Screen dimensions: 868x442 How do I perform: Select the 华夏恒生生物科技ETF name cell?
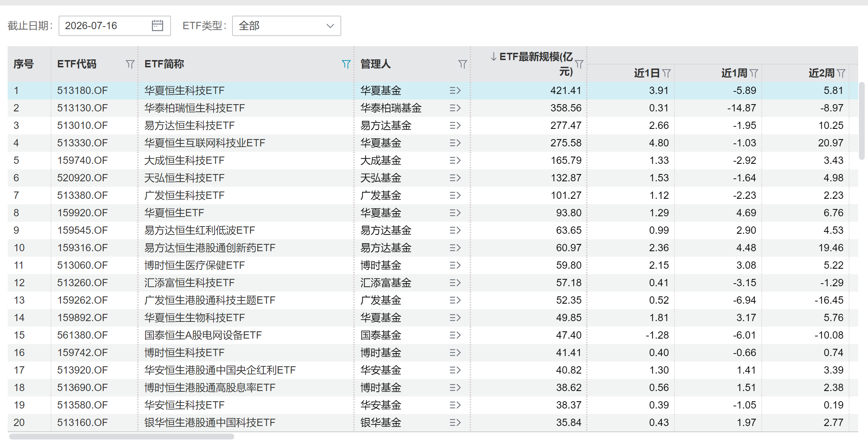tap(195, 317)
